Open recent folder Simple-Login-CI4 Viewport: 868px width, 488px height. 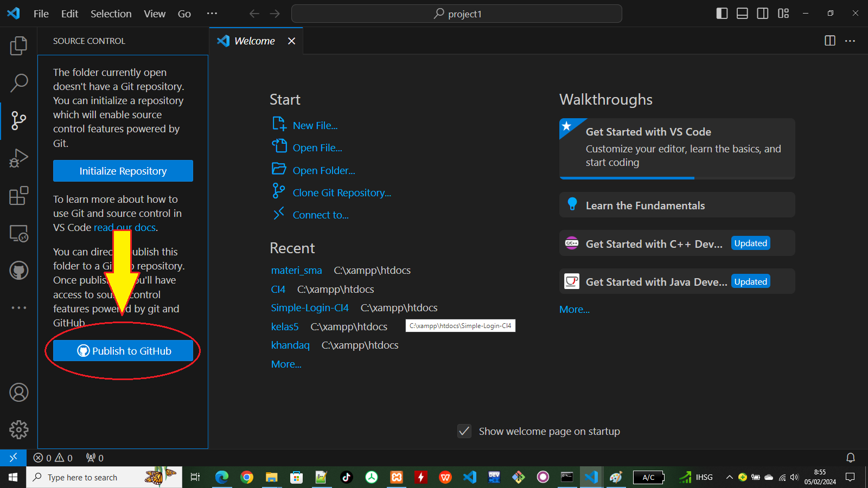pyautogui.click(x=310, y=307)
